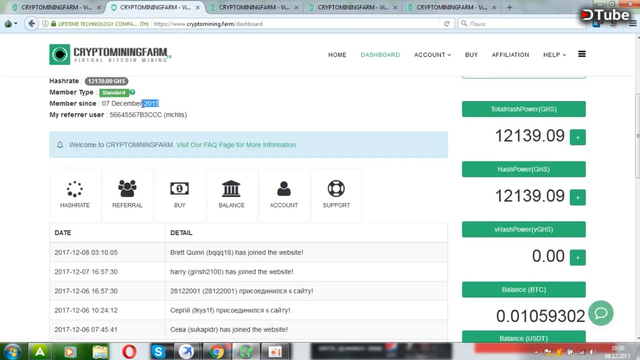Image resolution: width=640 pixels, height=360 pixels.
Task: Open the BALANCE shortcut tile
Action: coord(231,195)
